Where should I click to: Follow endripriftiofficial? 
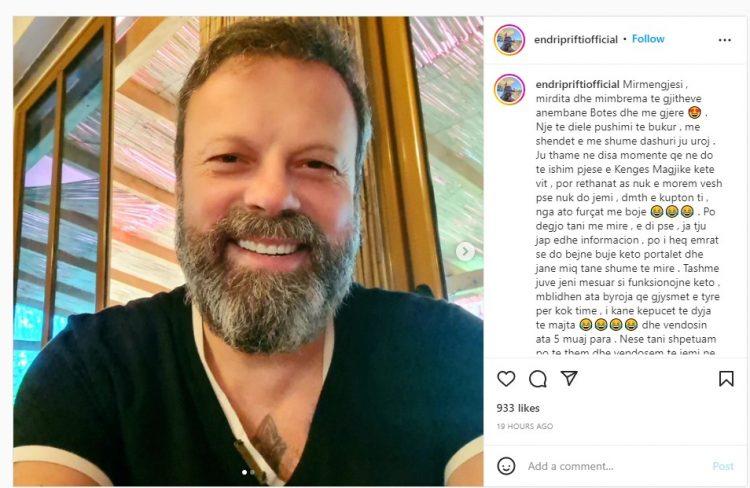point(648,39)
